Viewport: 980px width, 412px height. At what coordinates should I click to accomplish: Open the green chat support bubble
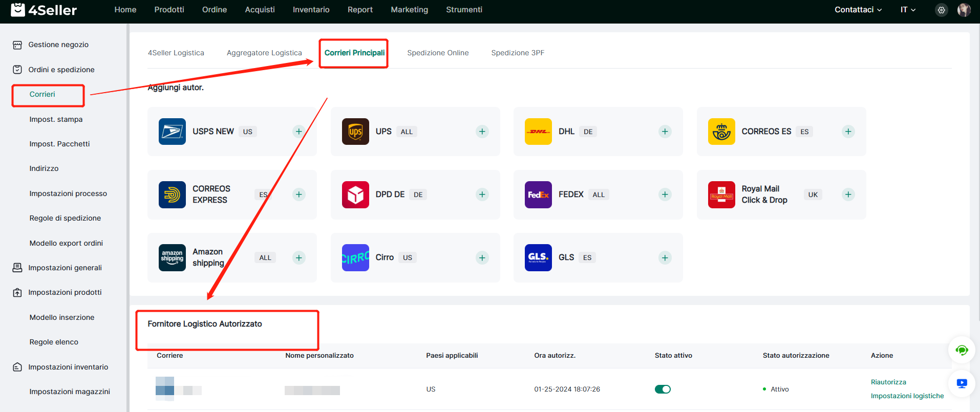(x=962, y=350)
